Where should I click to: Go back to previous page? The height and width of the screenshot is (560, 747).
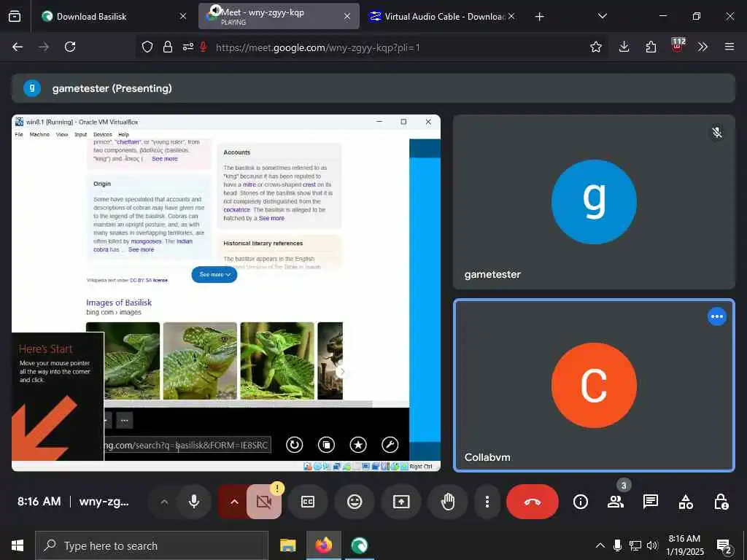(x=18, y=47)
